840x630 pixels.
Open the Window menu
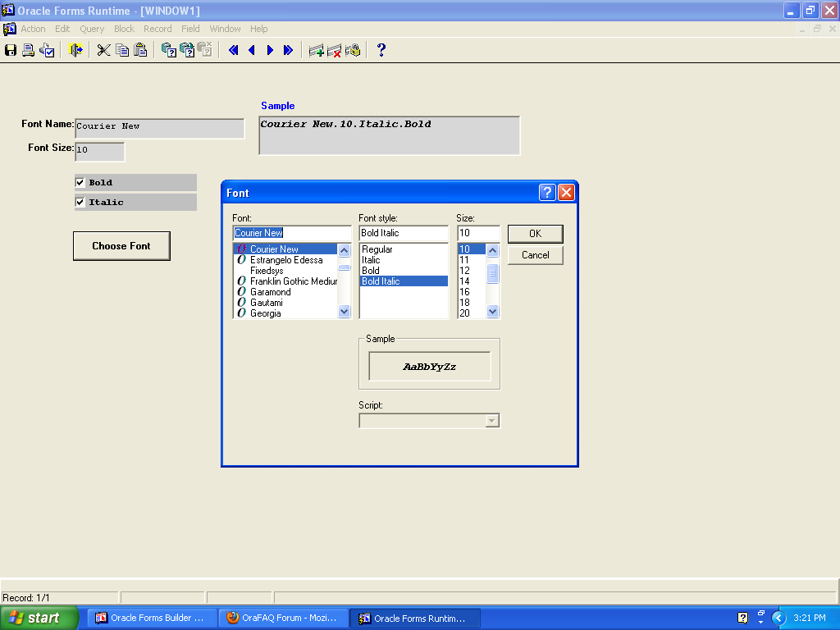225,29
